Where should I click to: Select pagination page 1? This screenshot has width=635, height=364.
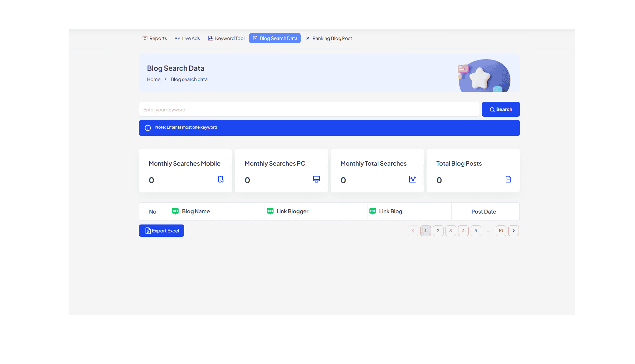click(x=426, y=231)
